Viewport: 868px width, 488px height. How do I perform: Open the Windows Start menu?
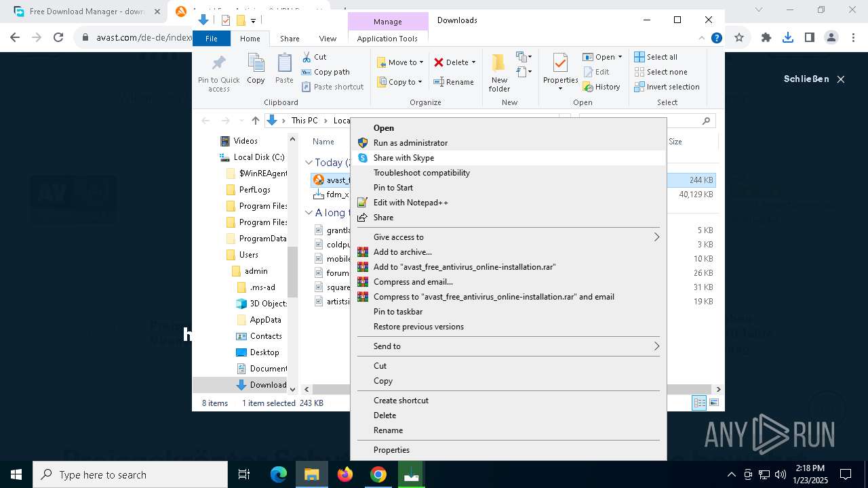tap(16, 474)
